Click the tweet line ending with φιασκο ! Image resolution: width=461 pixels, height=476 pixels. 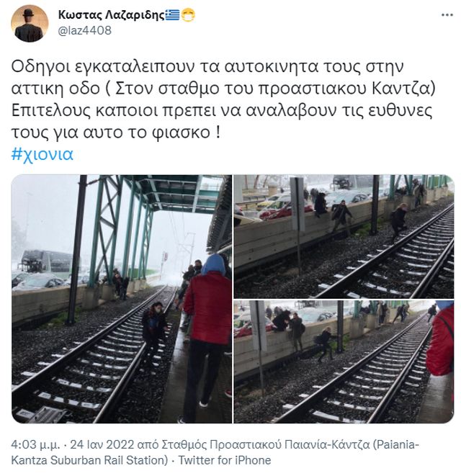(116, 133)
